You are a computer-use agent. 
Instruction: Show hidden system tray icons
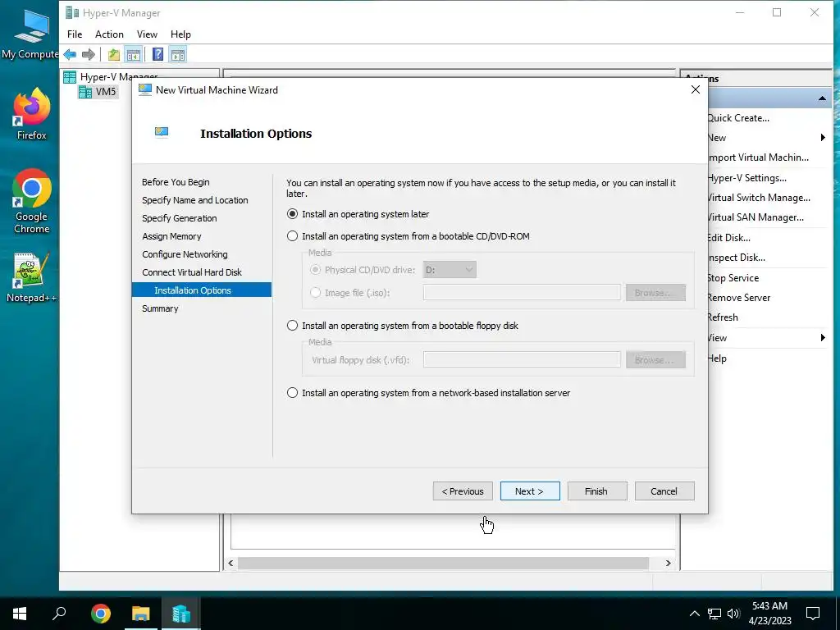694,614
